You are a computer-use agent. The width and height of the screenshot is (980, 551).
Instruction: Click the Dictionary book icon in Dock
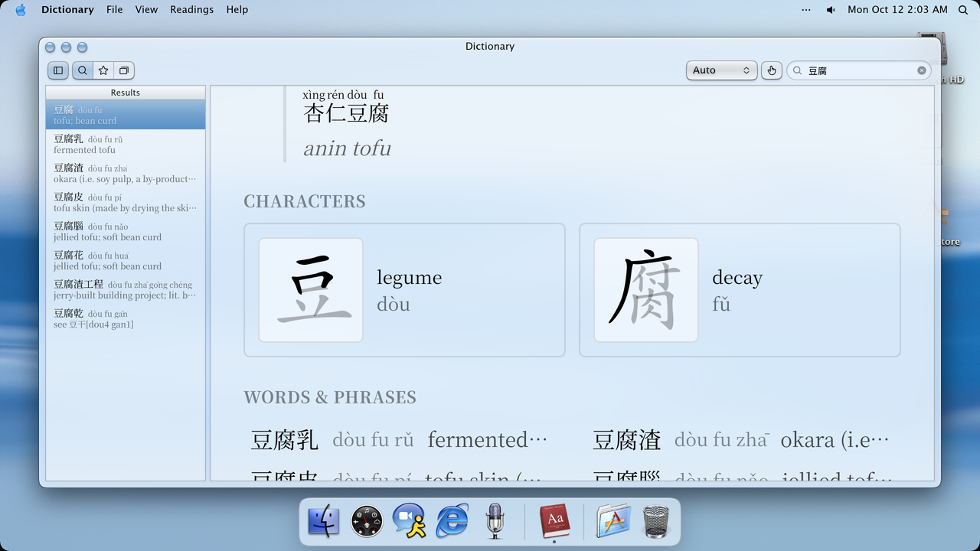click(x=554, y=521)
